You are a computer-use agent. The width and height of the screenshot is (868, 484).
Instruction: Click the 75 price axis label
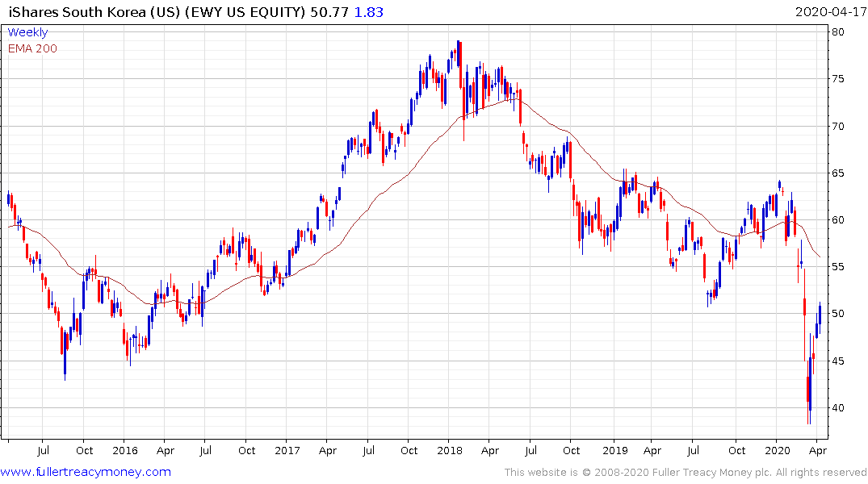(x=837, y=79)
